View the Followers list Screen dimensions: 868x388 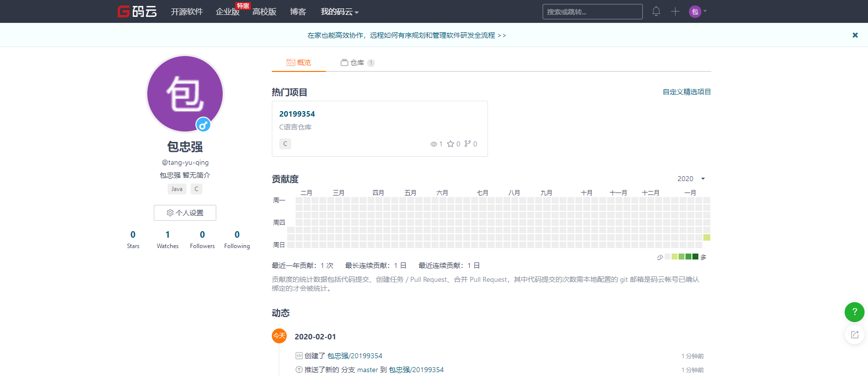click(x=202, y=240)
